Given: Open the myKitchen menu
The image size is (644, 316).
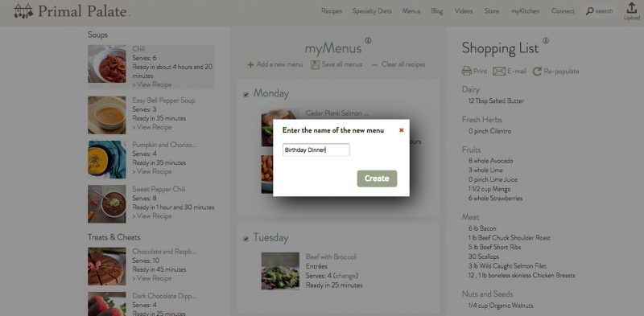Looking at the screenshot, I should [x=526, y=11].
